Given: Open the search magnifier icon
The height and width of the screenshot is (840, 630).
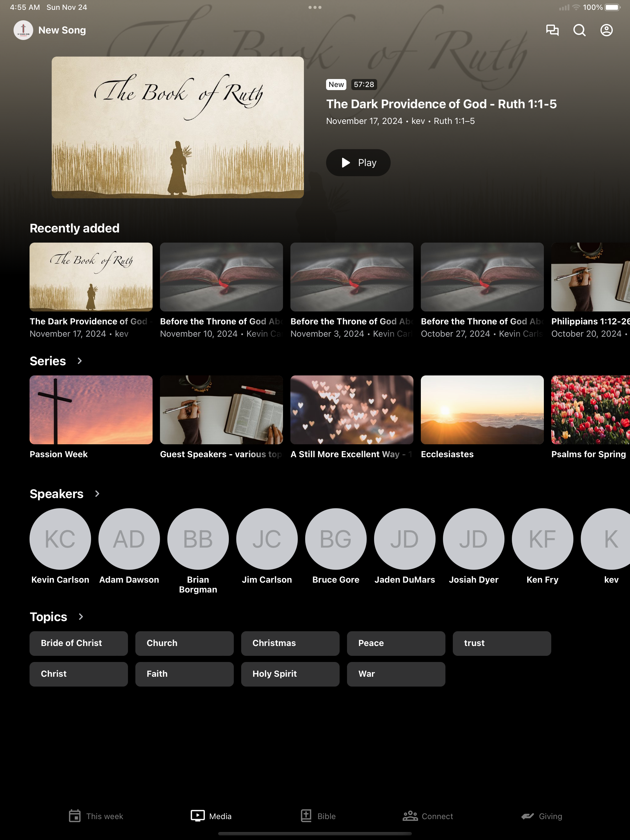Looking at the screenshot, I should tap(579, 30).
